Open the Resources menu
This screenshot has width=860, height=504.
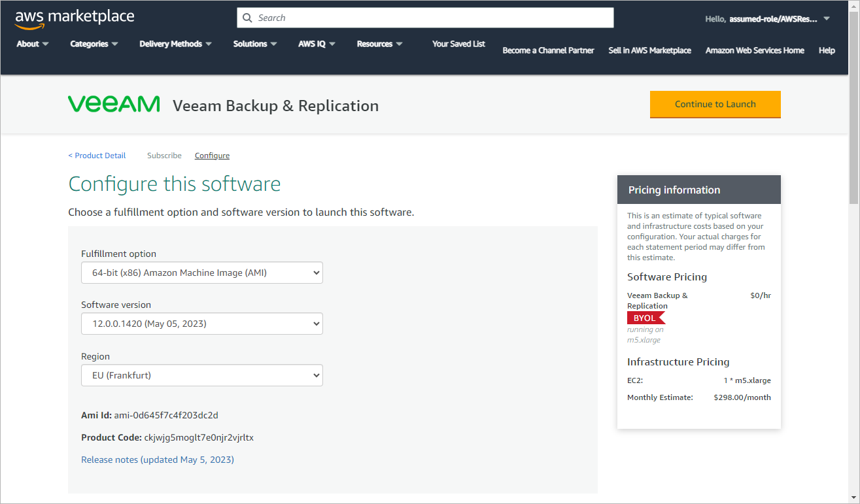tap(380, 44)
